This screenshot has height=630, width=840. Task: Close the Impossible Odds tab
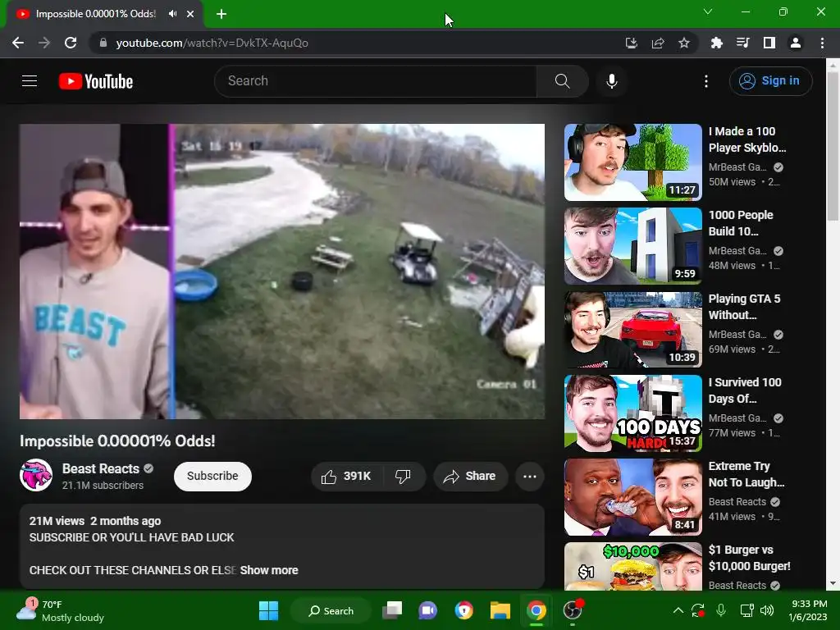(x=190, y=14)
